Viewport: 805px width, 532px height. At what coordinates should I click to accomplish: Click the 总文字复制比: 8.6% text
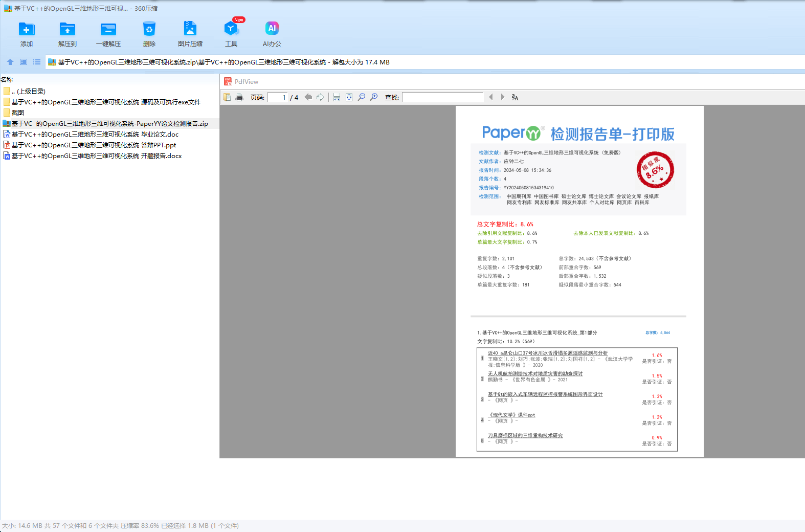(505, 224)
